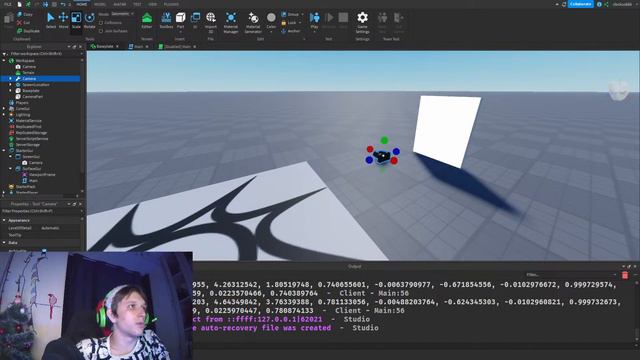The width and height of the screenshot is (640, 360).
Task: Select Lighting in the Explorer
Action: click(x=22, y=115)
